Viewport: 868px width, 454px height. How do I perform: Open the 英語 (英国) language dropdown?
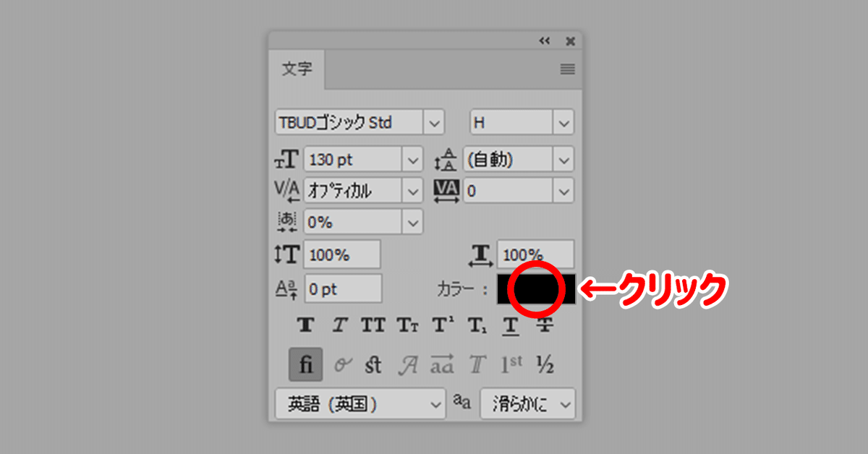[x=360, y=404]
